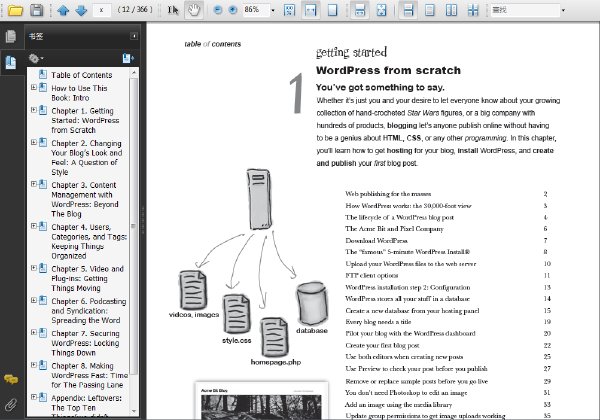Click 'FTP client options' contents entry
Viewport: 600px width, 420px height.
[372, 275]
